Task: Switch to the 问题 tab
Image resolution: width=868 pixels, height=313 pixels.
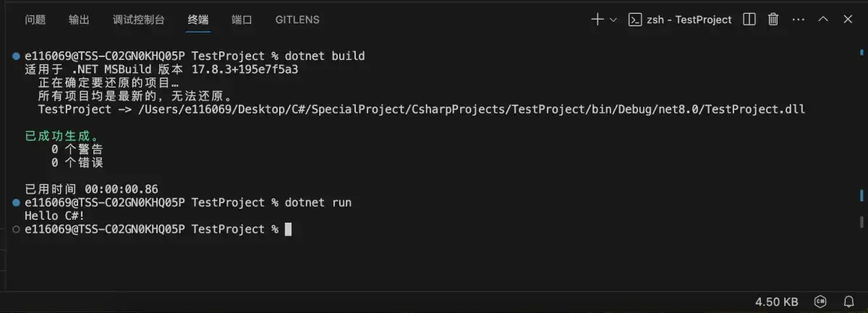Action: tap(35, 20)
